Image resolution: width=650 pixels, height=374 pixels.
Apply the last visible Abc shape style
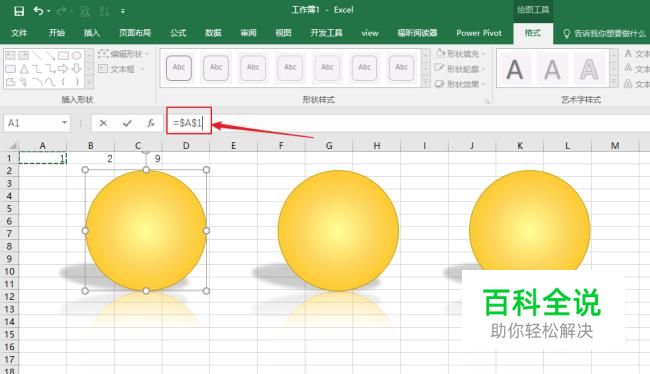(x=401, y=68)
